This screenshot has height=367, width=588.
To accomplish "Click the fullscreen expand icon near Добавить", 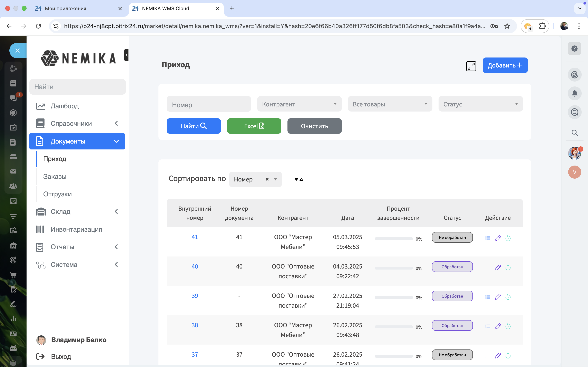I will (471, 66).
